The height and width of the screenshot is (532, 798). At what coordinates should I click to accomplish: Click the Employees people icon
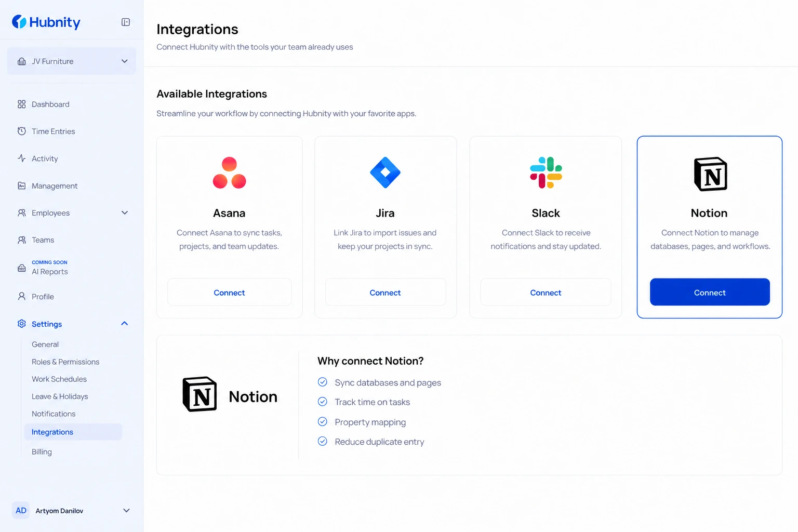[x=22, y=213]
